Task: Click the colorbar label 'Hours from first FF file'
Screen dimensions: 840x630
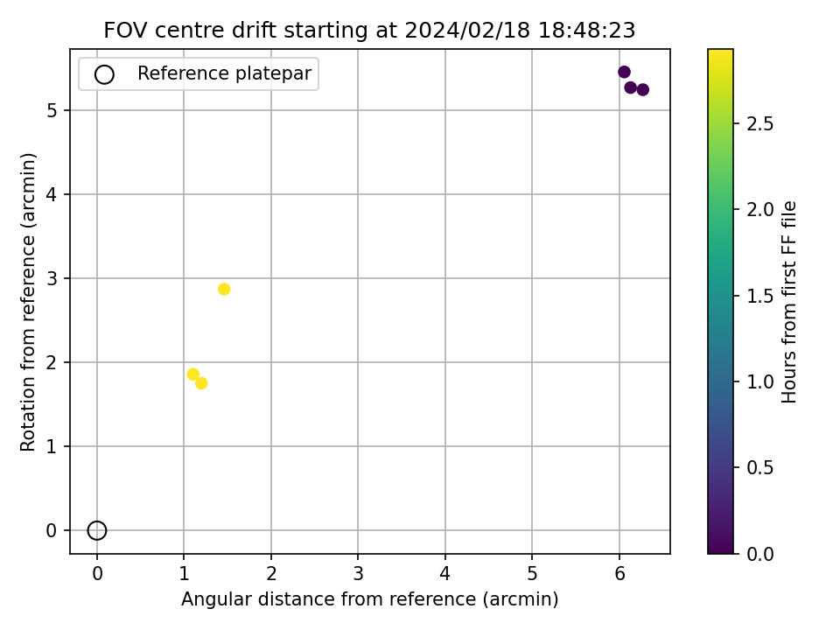Action: 789,302
